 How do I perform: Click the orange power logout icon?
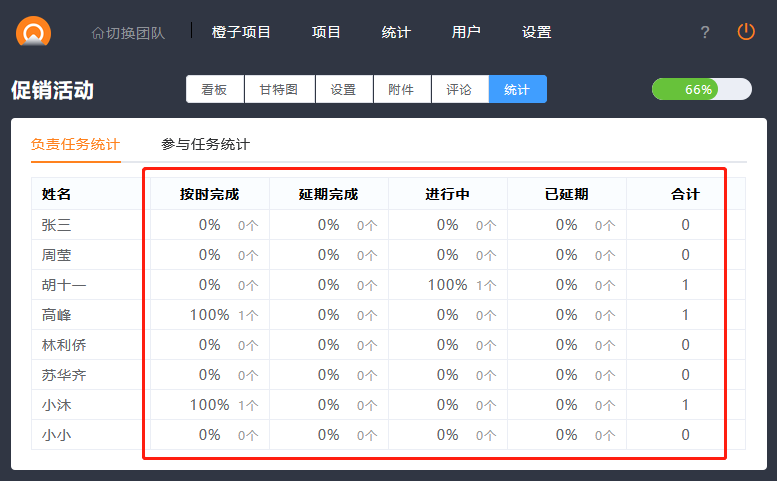(746, 32)
